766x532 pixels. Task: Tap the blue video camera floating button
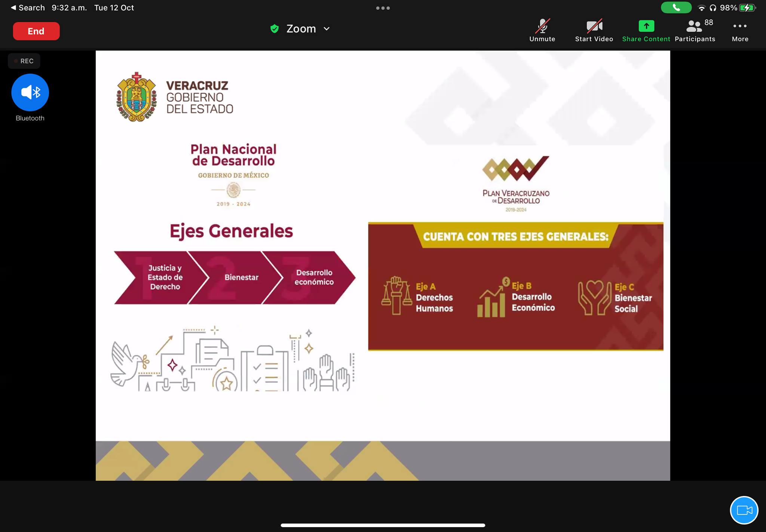click(744, 510)
